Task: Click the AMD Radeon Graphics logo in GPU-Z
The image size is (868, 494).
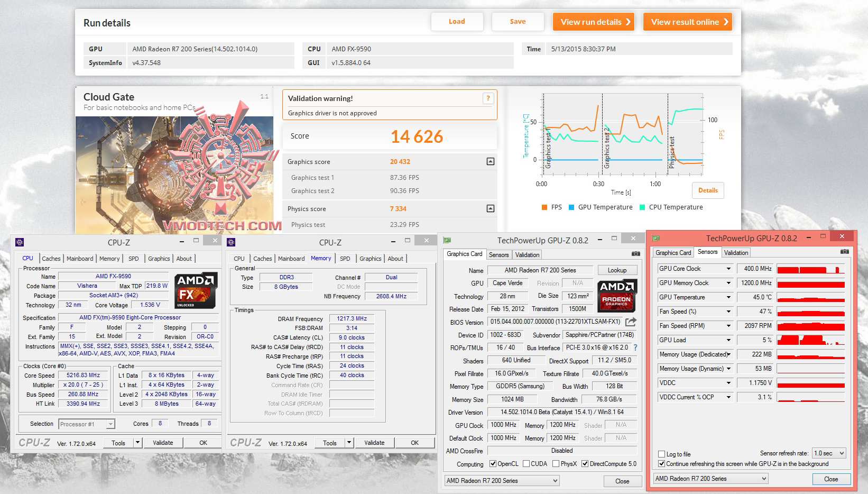Action: [x=616, y=296]
